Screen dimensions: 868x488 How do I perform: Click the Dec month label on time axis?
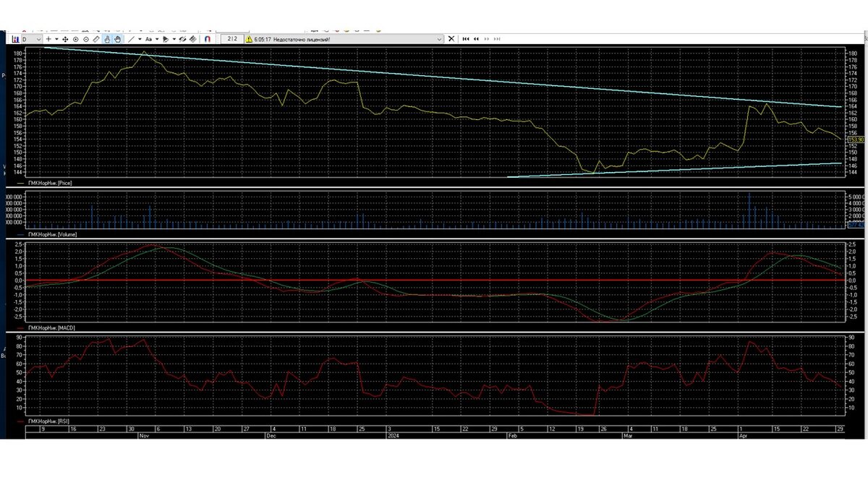pyautogui.click(x=271, y=436)
